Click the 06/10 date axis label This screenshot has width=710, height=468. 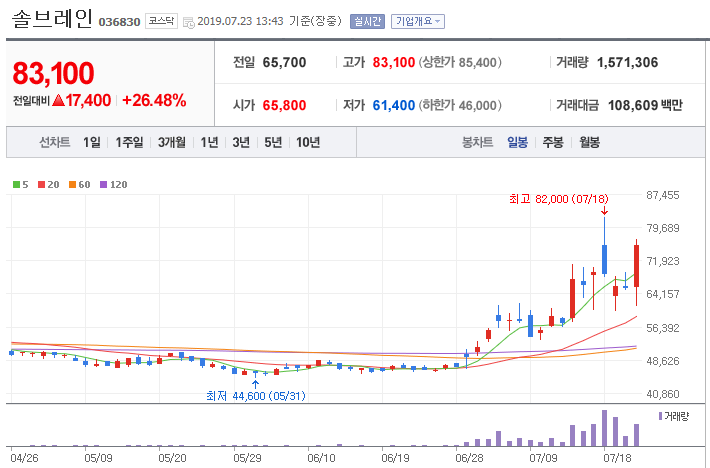[x=321, y=458]
